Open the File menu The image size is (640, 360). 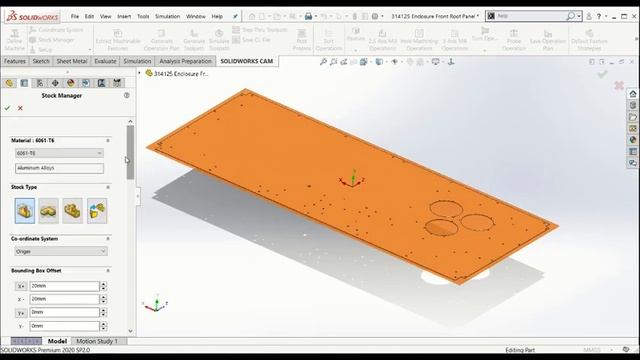coord(75,16)
